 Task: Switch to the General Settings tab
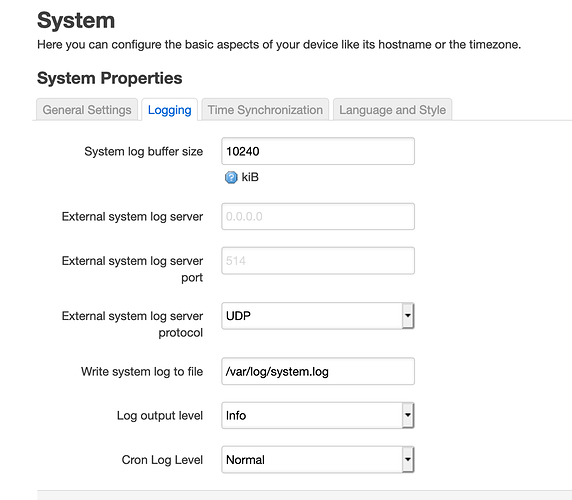(87, 110)
